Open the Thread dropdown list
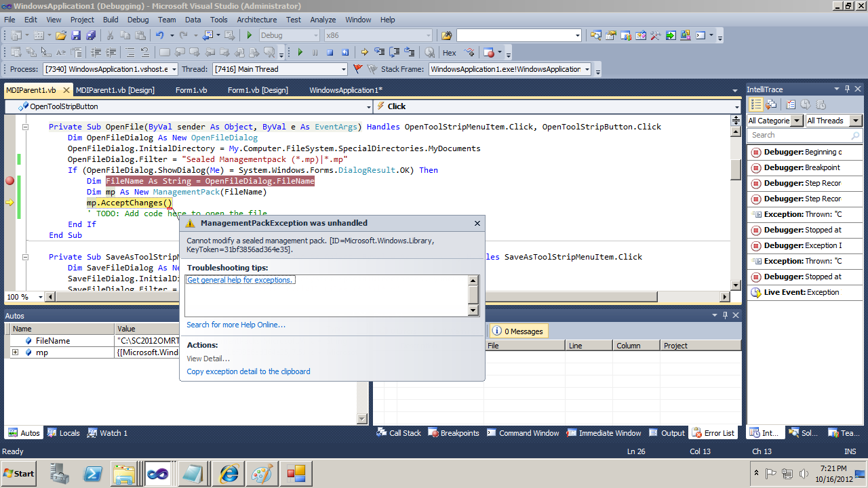 [x=343, y=69]
